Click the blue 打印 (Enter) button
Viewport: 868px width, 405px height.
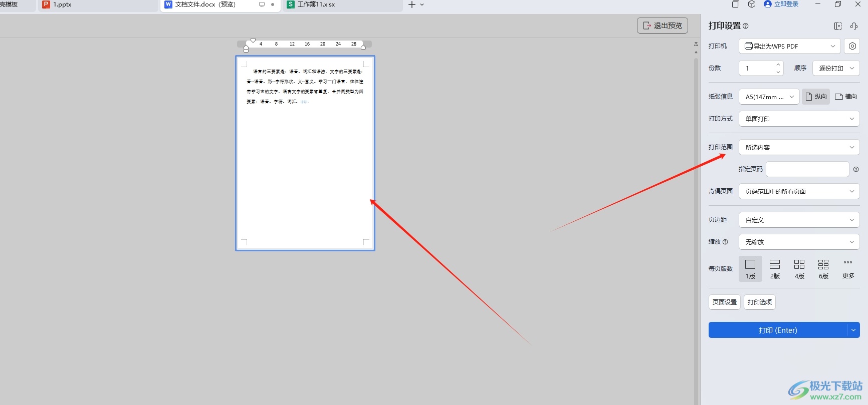[777, 330]
